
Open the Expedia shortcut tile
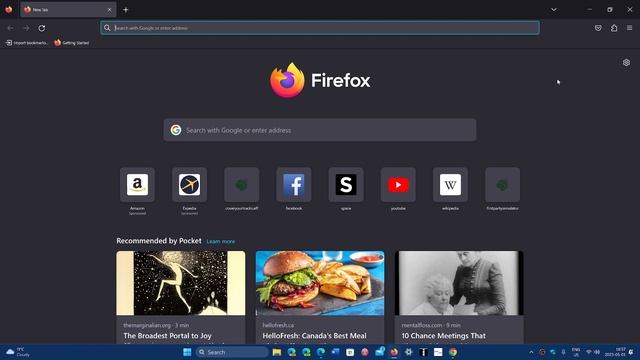[x=189, y=184]
